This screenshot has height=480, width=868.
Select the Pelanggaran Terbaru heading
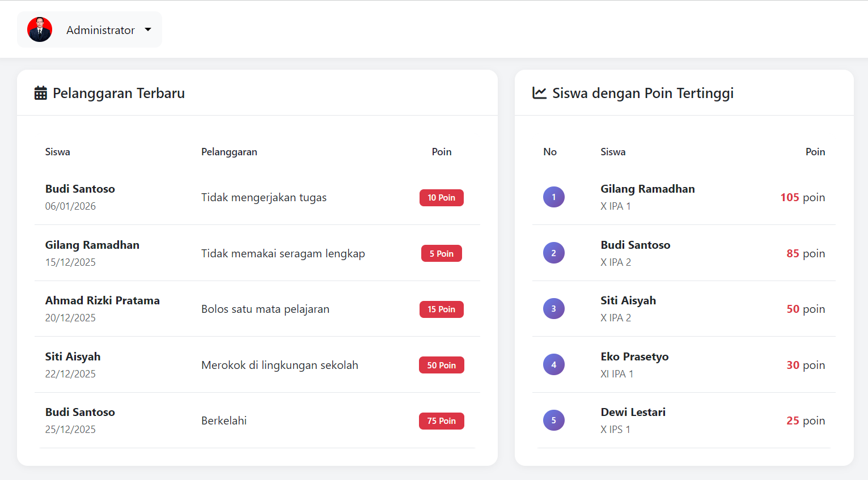tap(118, 93)
